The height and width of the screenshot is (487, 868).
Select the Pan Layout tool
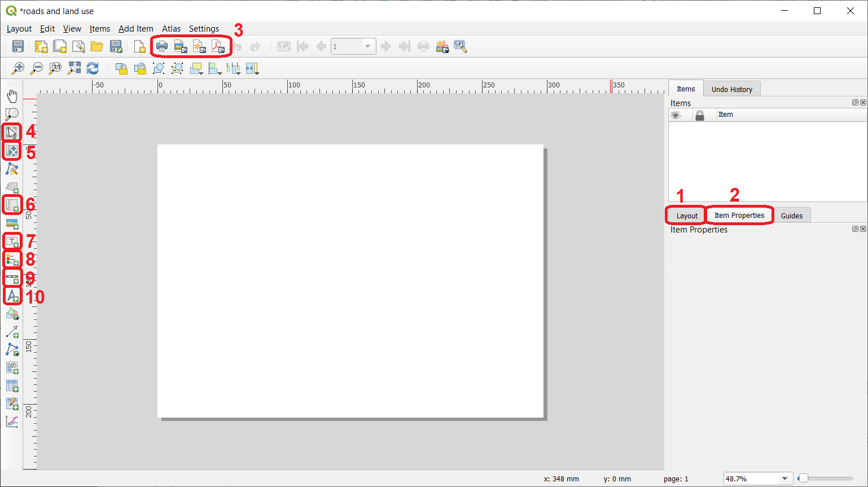pyautogui.click(x=12, y=96)
